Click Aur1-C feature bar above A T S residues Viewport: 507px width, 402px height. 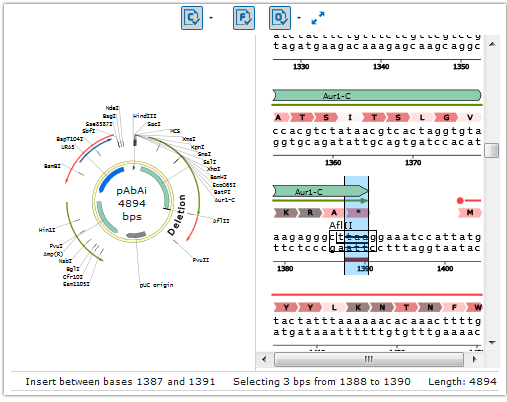[x=377, y=96]
